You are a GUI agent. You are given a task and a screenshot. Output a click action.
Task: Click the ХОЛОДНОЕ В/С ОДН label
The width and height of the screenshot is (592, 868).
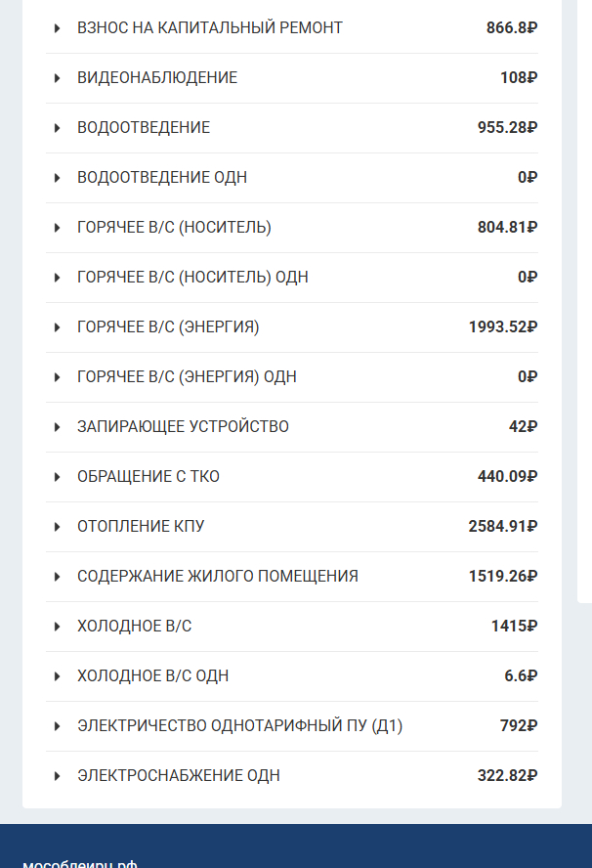[x=152, y=676]
